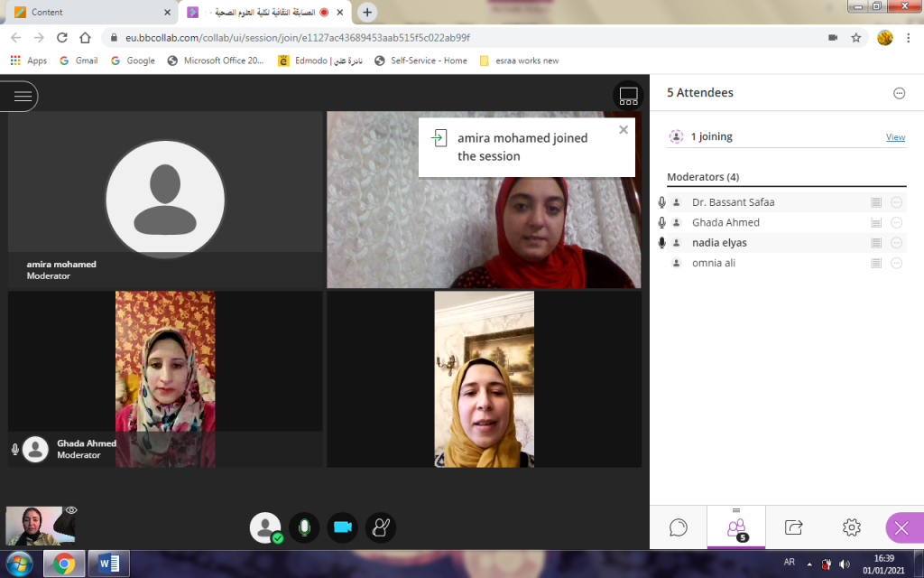This screenshot has height=578, width=924.
Task: Open the Collaborate session menu hamburger
Action: click(x=22, y=96)
